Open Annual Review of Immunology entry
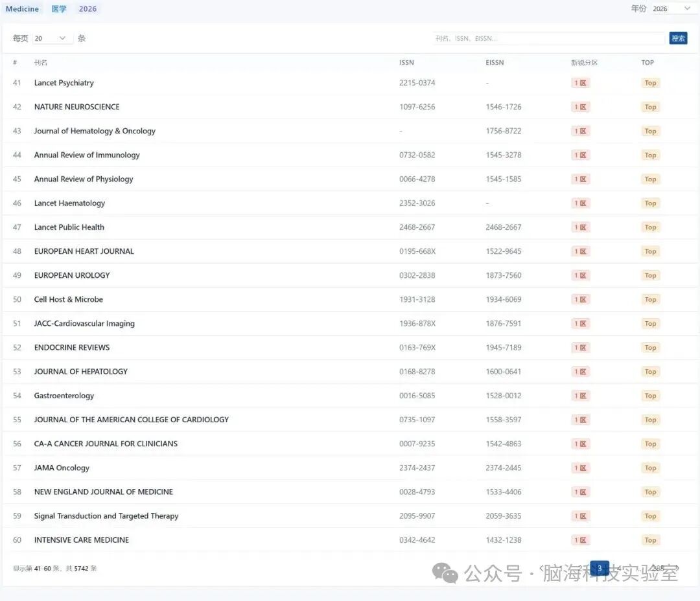 (87, 155)
